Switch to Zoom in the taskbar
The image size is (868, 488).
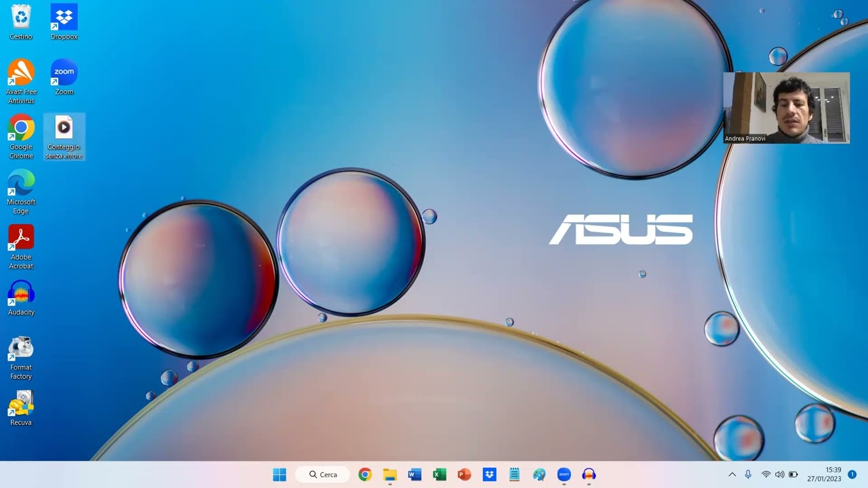564,474
